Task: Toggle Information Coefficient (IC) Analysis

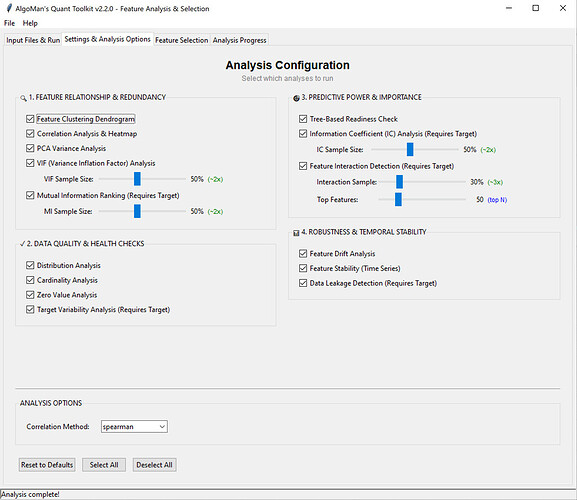Action: 303,134
